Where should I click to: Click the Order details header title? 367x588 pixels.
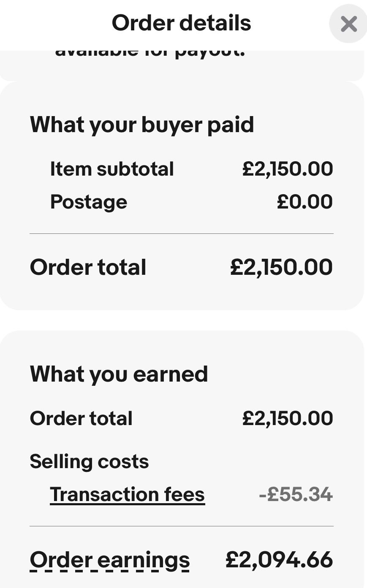(x=181, y=23)
